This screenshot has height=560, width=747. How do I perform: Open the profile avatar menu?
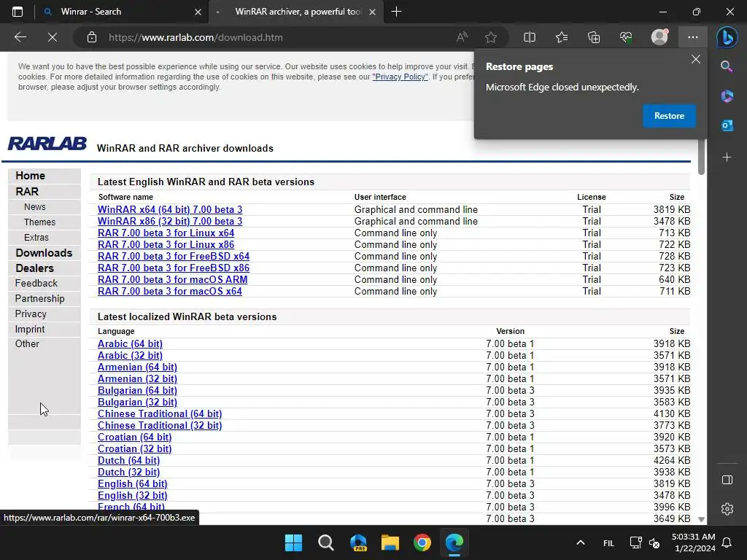tap(659, 37)
